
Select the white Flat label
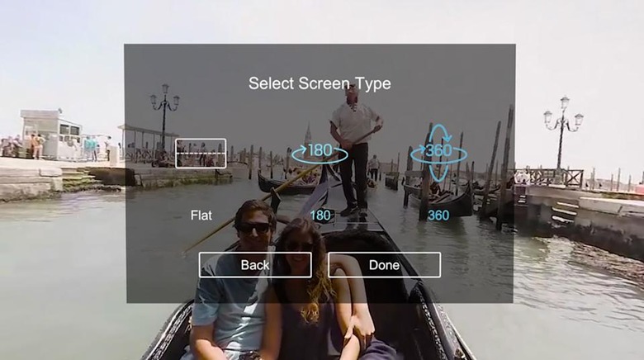[x=201, y=216]
